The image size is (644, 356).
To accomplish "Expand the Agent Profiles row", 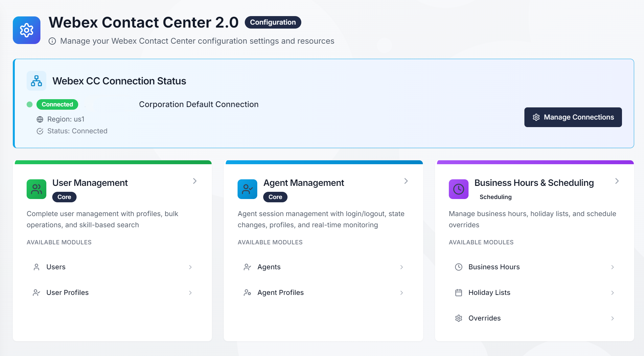I will tap(402, 293).
